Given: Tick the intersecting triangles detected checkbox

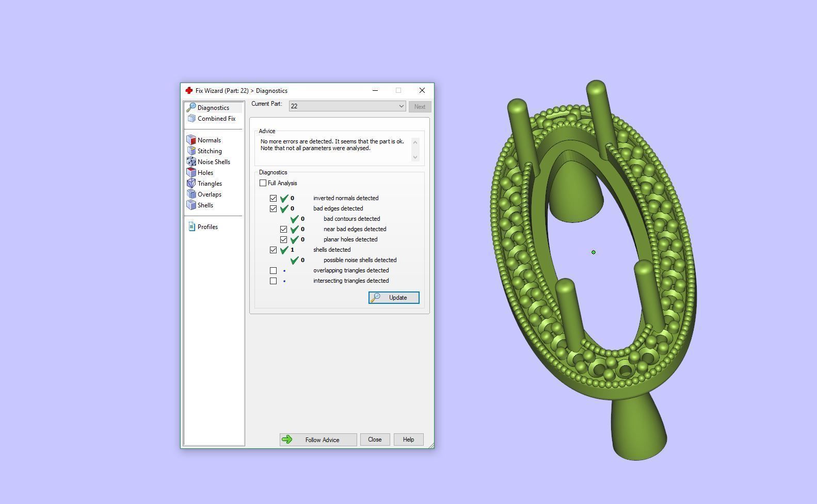Looking at the screenshot, I should point(274,281).
